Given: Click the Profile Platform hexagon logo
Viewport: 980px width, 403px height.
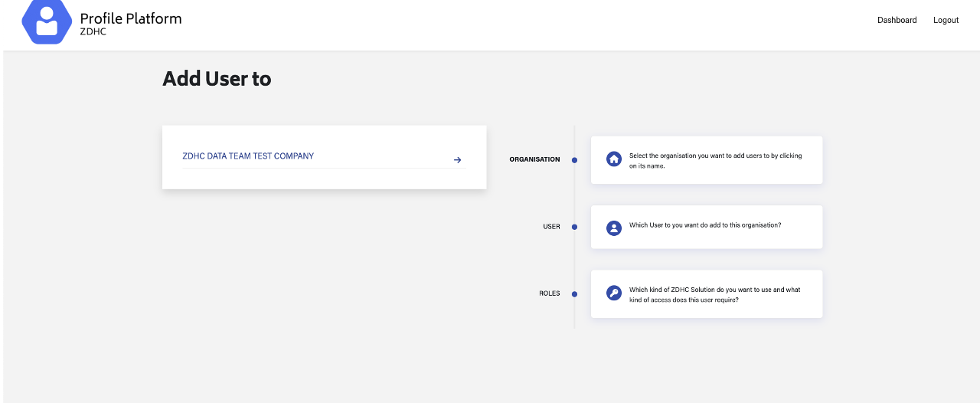Looking at the screenshot, I should pos(47,22).
